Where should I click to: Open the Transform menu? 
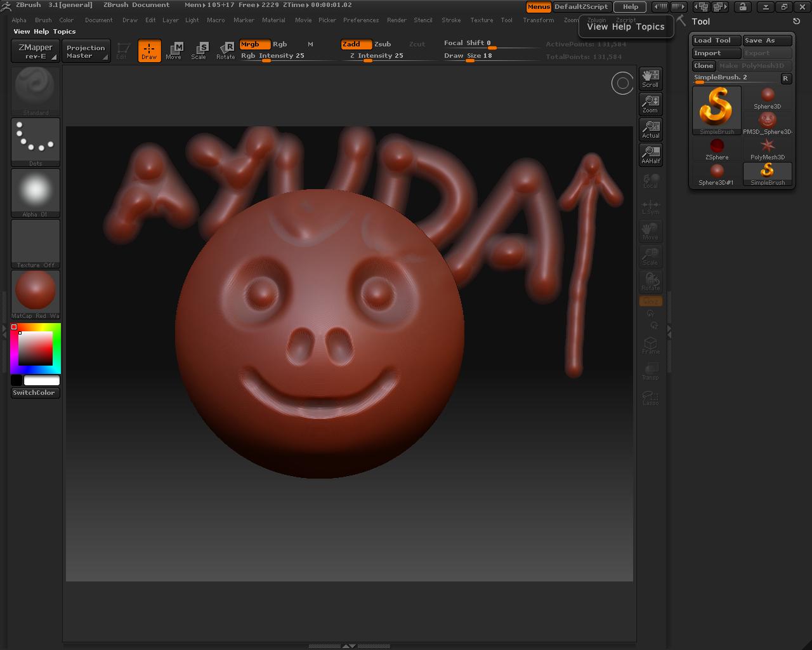(539, 20)
